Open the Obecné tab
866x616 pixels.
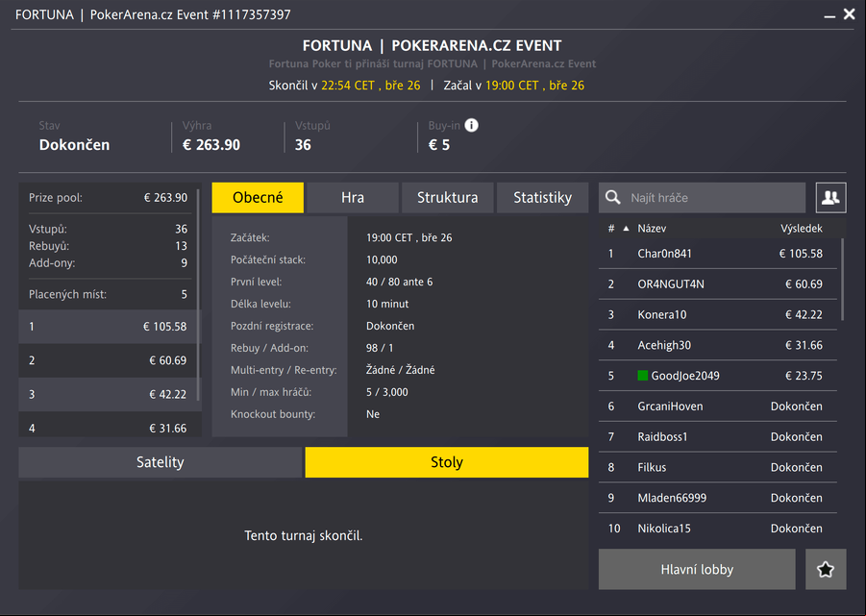point(258,198)
